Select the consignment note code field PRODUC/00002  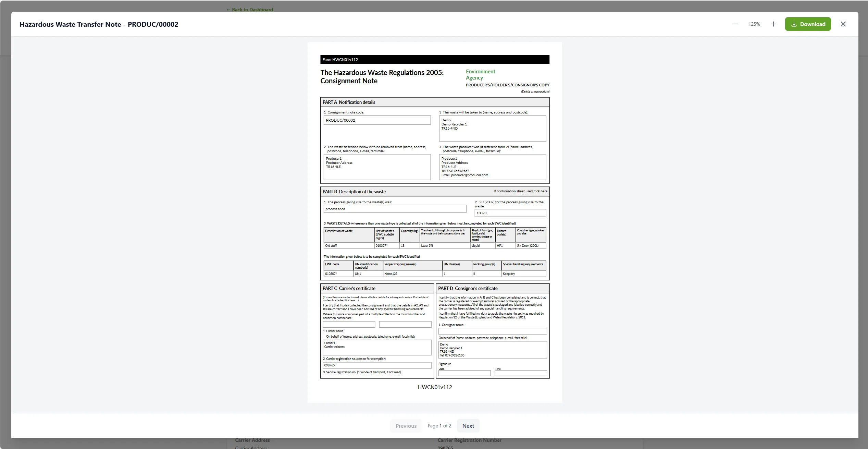coord(377,120)
